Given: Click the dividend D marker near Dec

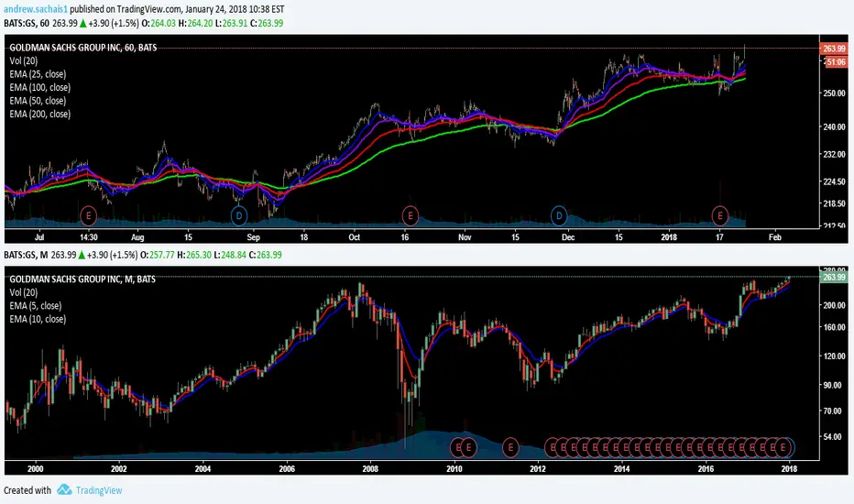Looking at the screenshot, I should (x=559, y=215).
